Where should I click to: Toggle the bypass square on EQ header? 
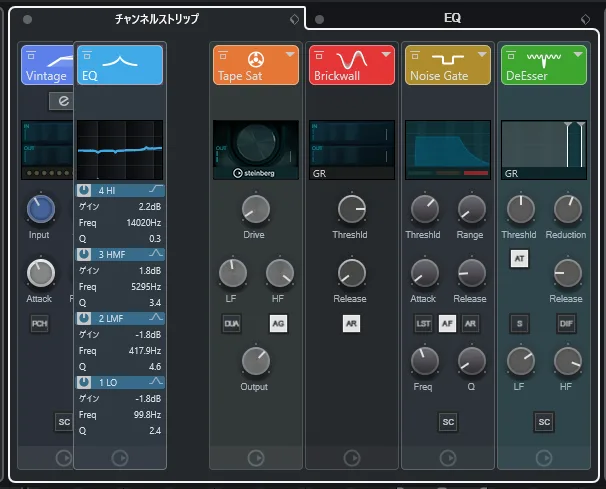87,55
